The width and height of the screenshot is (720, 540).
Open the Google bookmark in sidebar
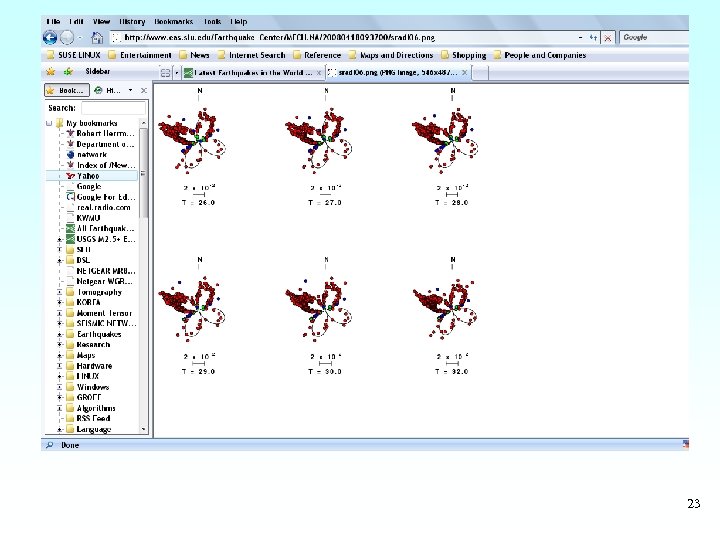coord(84,186)
